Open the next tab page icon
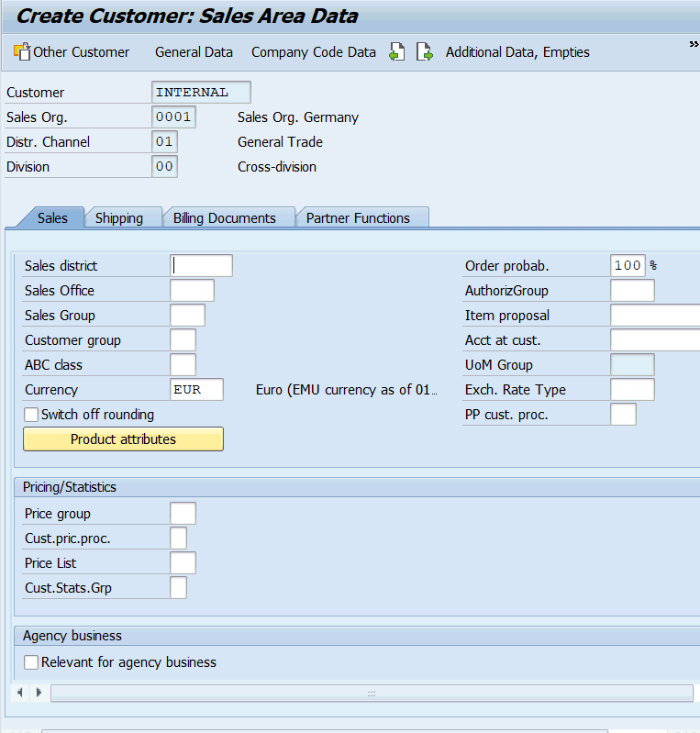 425,51
